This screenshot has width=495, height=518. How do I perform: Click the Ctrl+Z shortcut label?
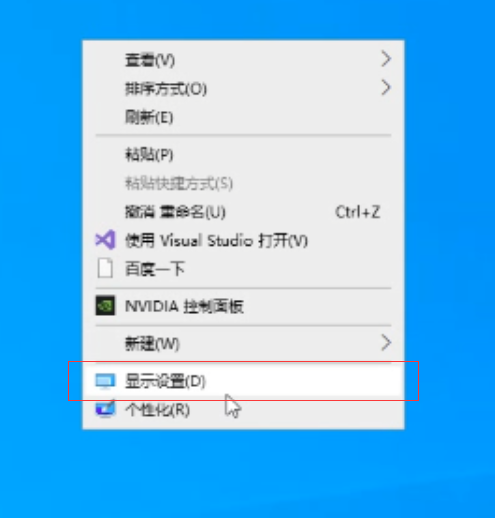358,212
